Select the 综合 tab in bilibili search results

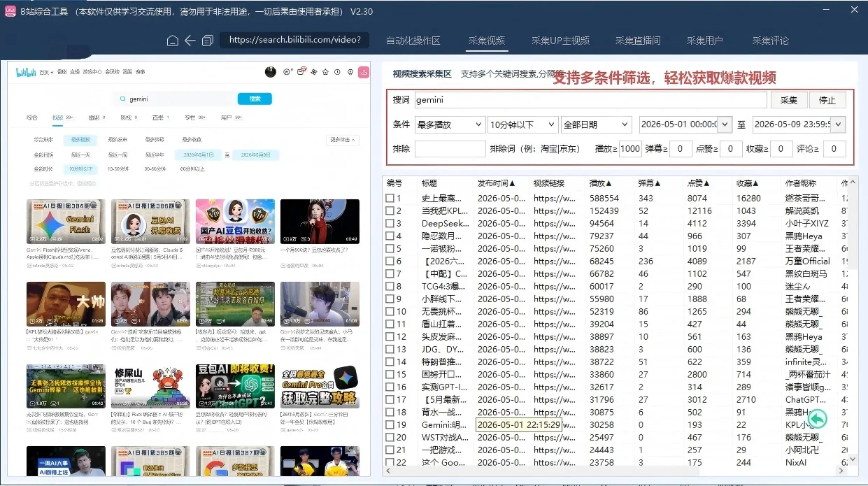32,117
